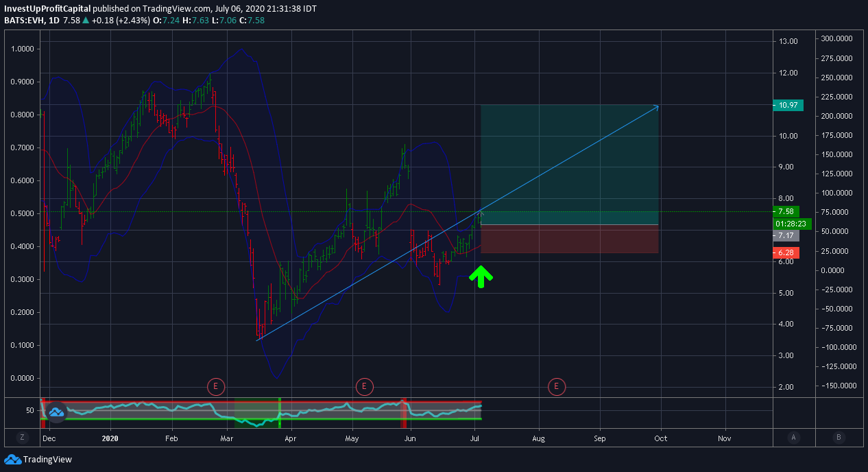Click the +0.18 (+2.43%) change value
The height and width of the screenshot is (472, 868).
click(x=122, y=21)
